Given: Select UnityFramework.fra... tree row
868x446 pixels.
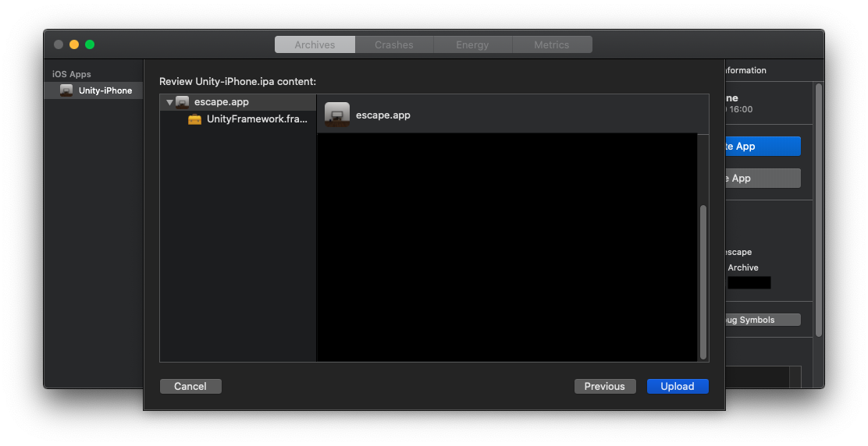Looking at the screenshot, I should [x=238, y=119].
